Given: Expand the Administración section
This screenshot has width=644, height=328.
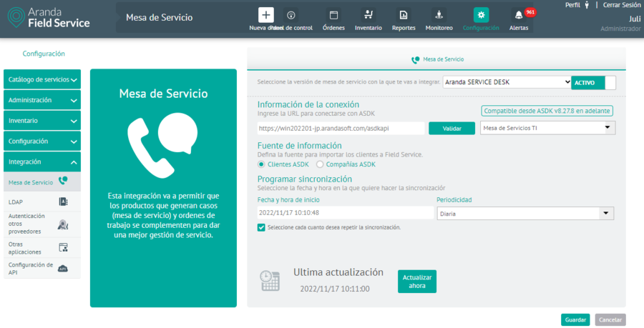Looking at the screenshot, I should coord(42,100).
